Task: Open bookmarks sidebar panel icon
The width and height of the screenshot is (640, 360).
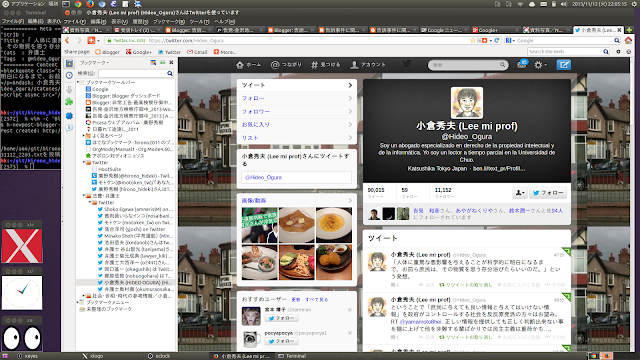Action: pos(69,63)
